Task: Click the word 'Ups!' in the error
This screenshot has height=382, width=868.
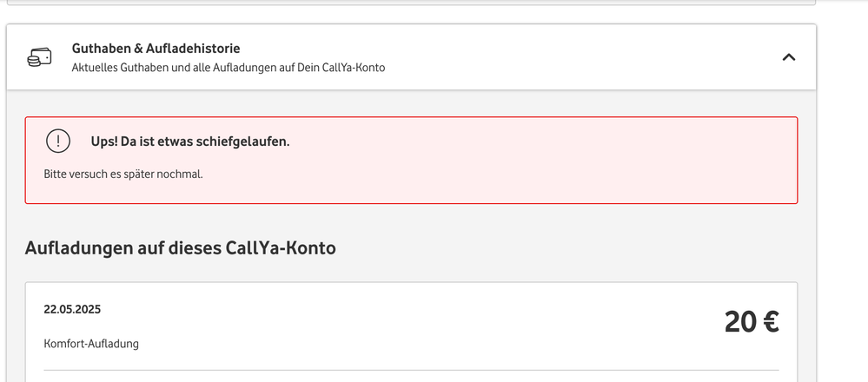Action: (104, 141)
